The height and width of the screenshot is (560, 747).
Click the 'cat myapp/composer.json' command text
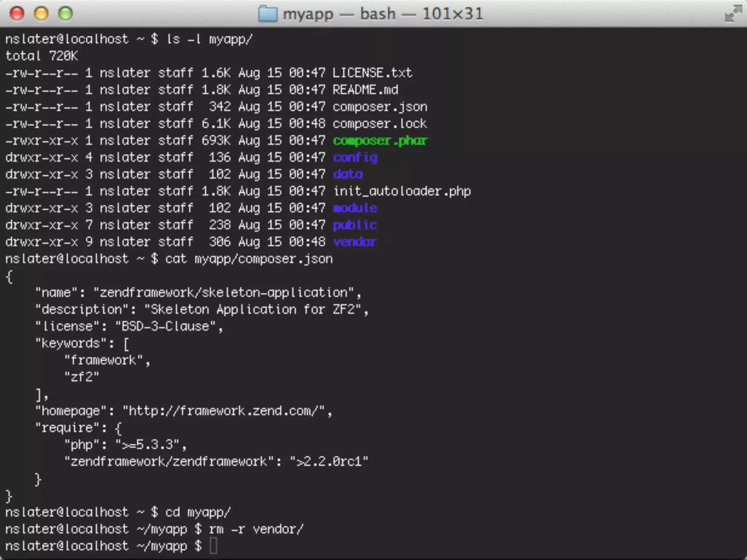(249, 259)
